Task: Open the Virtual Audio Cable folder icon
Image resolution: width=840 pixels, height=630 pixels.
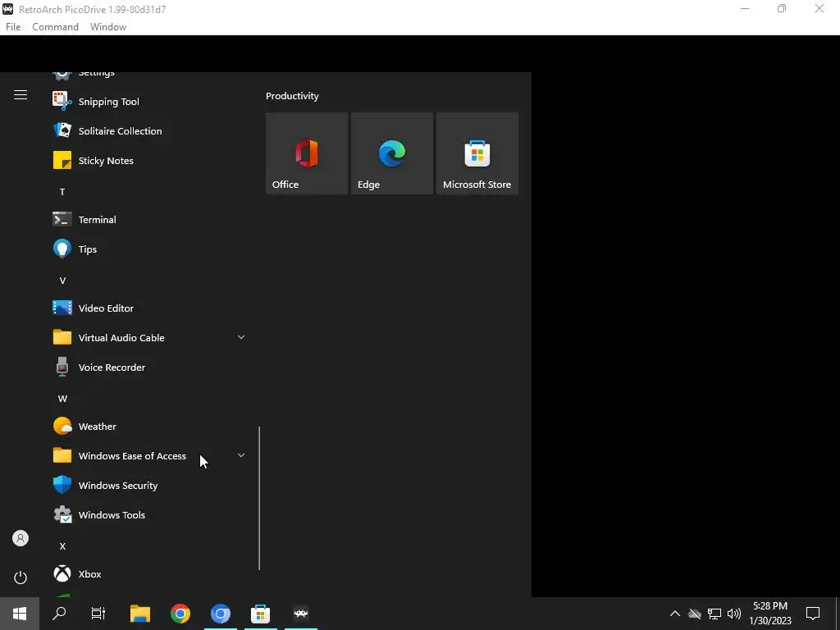Action: (x=62, y=337)
